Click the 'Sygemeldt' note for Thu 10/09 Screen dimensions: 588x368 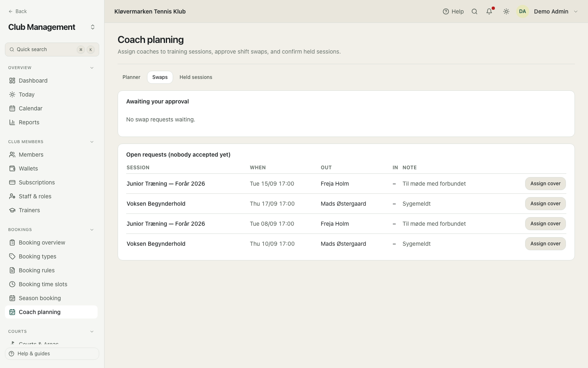[x=416, y=244]
